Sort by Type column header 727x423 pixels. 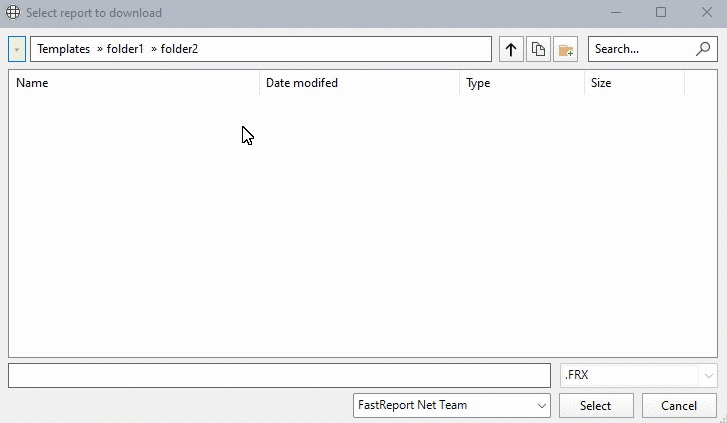[x=522, y=83]
